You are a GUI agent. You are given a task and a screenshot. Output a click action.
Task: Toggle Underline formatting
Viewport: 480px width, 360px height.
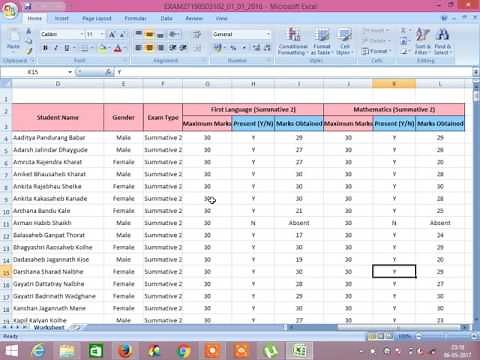click(67, 48)
